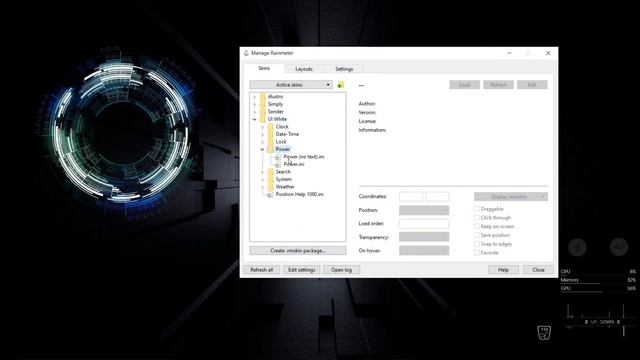Click the add new skin folder icon
The image size is (640, 360).
pos(340,85)
